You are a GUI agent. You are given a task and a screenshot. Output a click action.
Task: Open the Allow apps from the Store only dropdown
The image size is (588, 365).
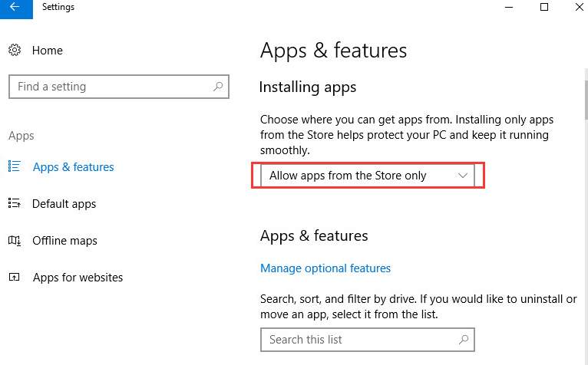click(368, 176)
